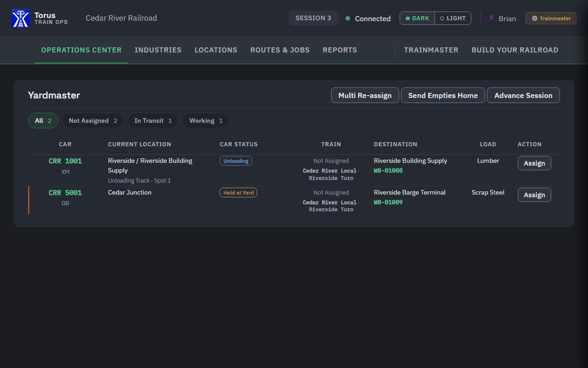Open the Industries tab

[158, 50]
